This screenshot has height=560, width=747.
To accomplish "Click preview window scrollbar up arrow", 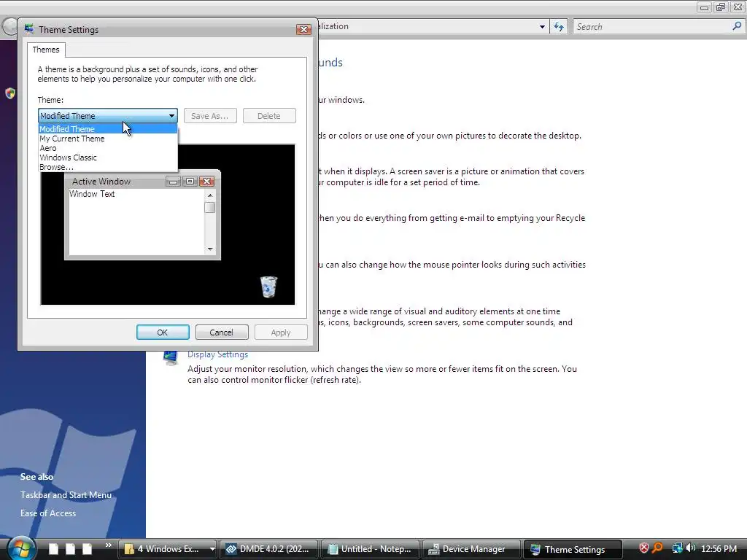I will click(210, 195).
